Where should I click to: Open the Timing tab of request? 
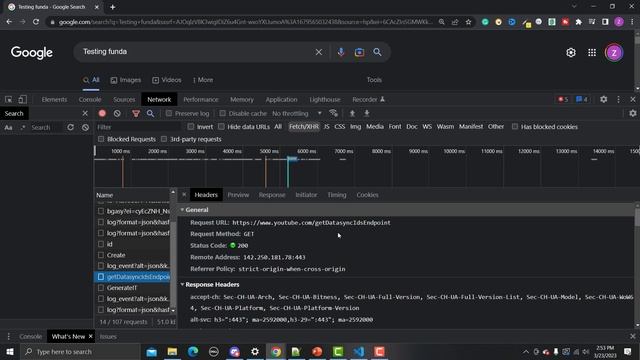tap(337, 195)
